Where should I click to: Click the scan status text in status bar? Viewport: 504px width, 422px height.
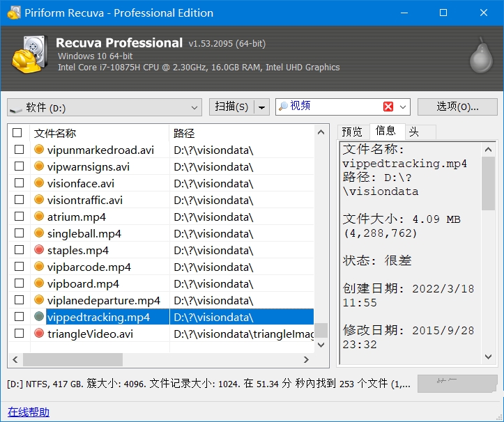coord(208,384)
